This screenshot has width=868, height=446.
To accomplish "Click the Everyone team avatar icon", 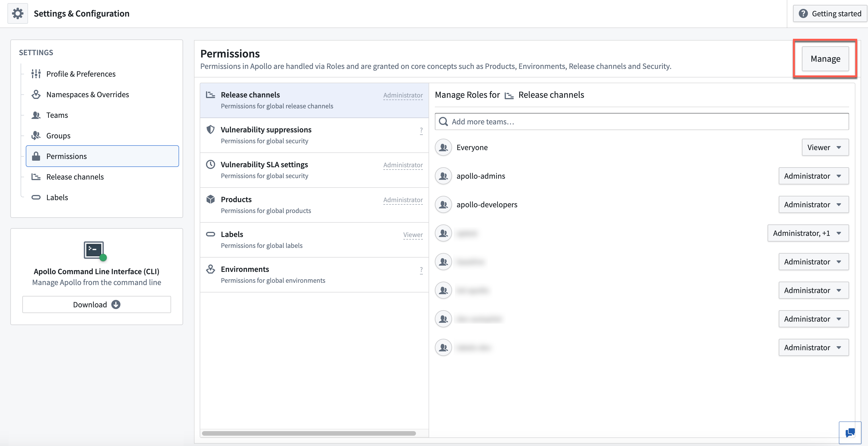I will click(x=443, y=148).
